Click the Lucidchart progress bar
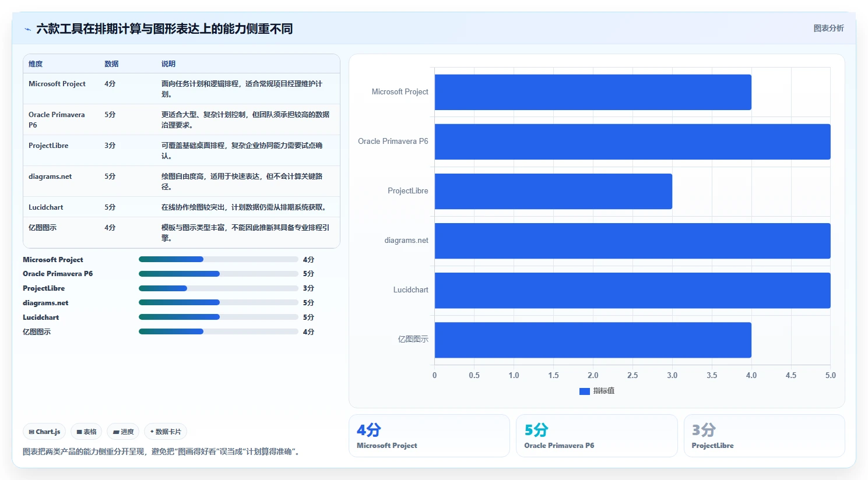 coord(218,317)
